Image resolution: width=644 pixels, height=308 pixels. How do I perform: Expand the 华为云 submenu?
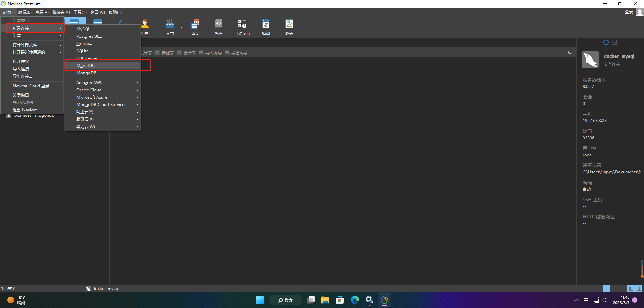[x=103, y=127]
